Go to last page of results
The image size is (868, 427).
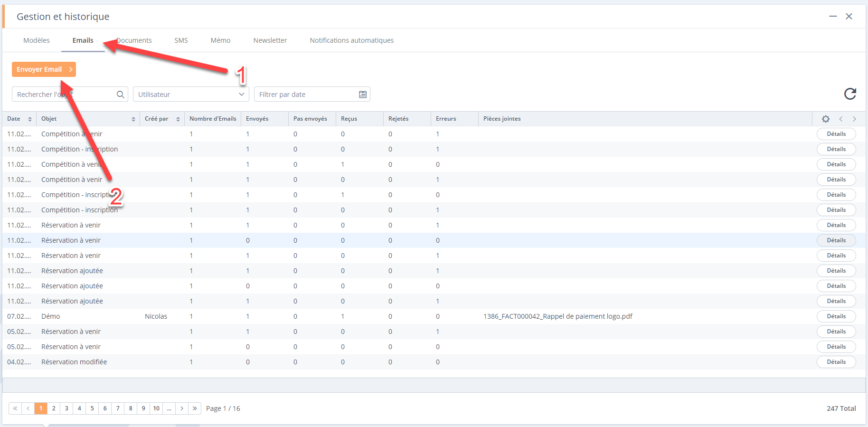click(195, 408)
